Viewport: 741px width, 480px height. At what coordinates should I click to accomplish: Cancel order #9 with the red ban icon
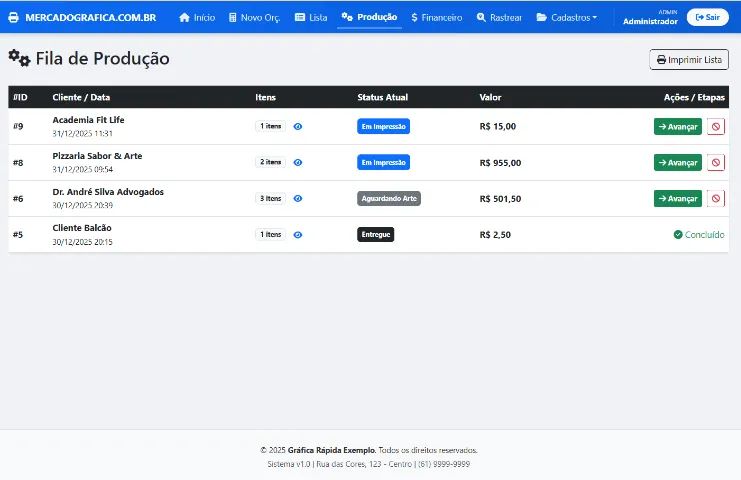[716, 127]
